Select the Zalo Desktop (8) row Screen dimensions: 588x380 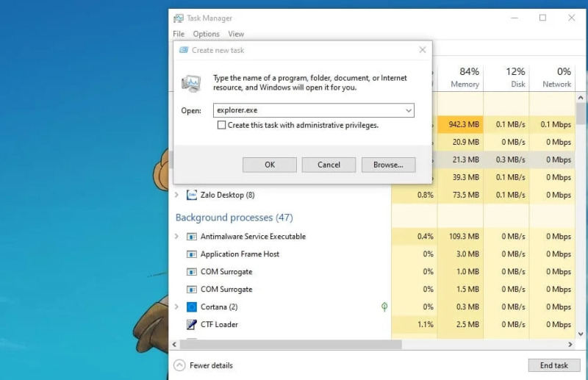point(373,195)
